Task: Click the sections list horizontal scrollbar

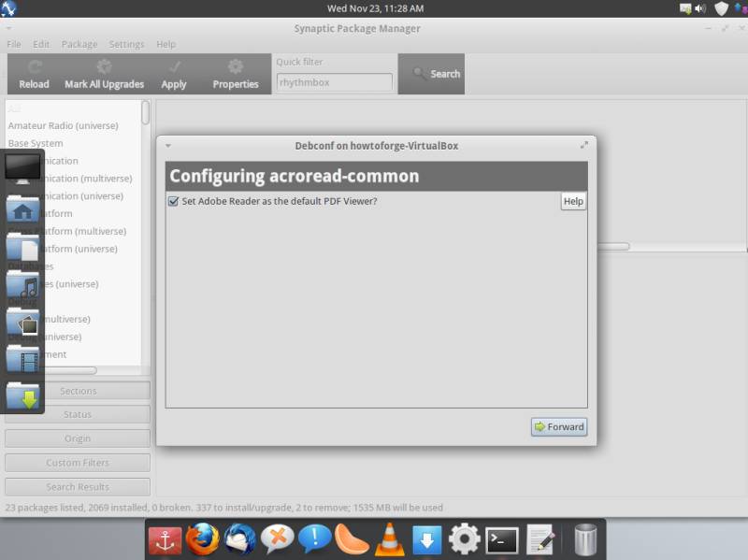Action: [69, 370]
